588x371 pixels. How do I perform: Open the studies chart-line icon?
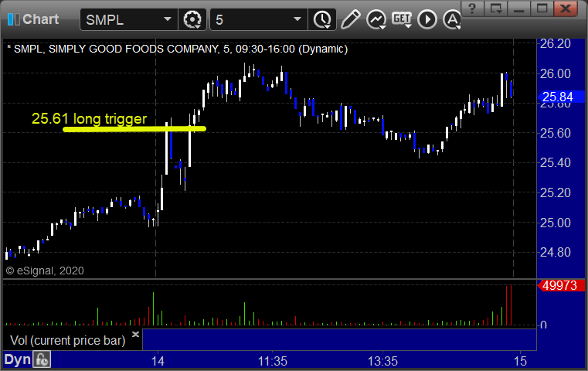tap(376, 19)
